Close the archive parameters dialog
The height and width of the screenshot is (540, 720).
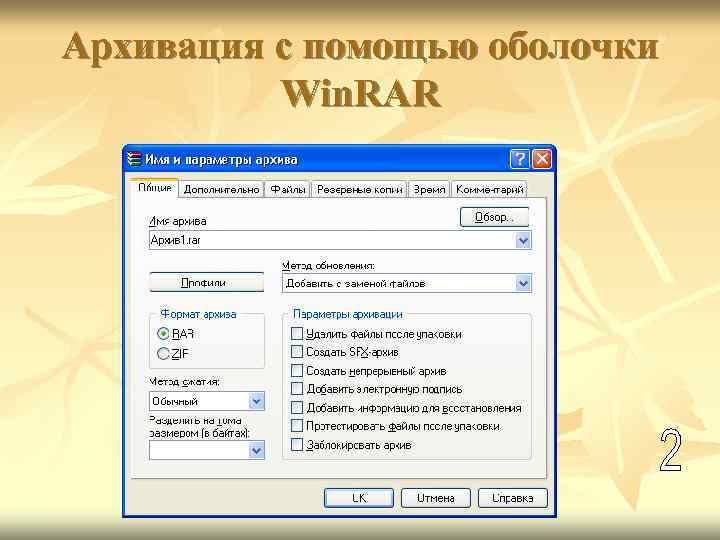coord(542,159)
